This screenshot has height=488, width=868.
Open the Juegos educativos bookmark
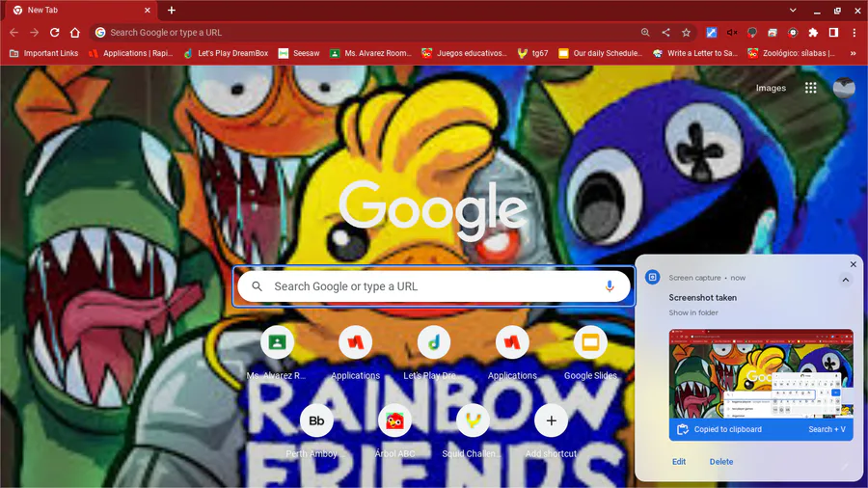(x=464, y=53)
